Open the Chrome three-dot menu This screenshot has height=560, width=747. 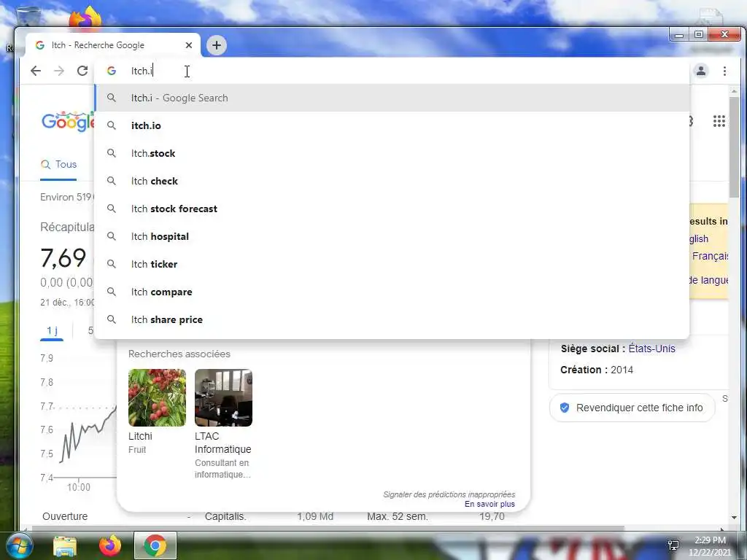pos(724,71)
